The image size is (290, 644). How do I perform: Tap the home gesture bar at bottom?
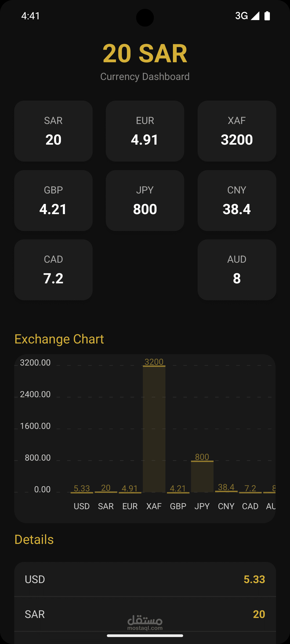pyautogui.click(x=145, y=636)
